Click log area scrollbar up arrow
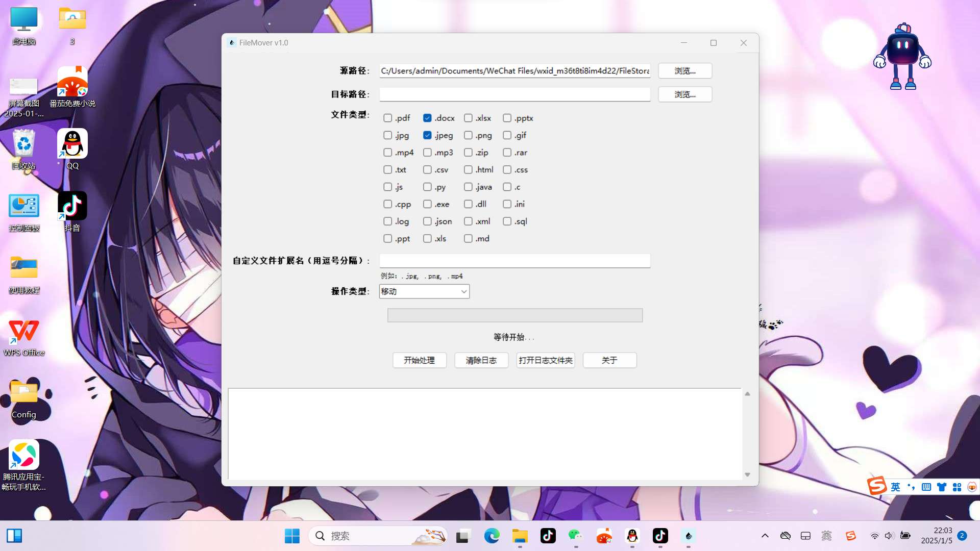 point(747,394)
